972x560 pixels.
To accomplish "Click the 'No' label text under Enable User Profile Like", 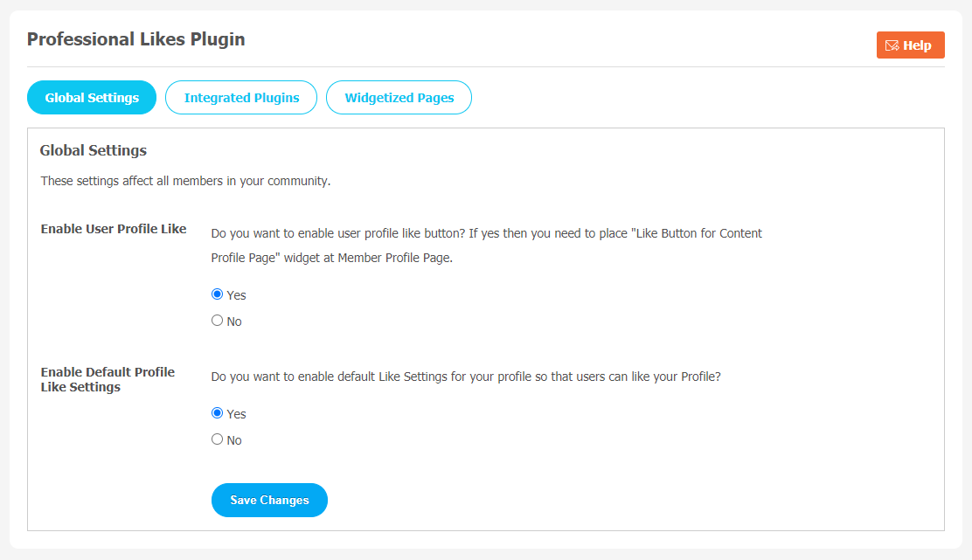I will click(234, 321).
